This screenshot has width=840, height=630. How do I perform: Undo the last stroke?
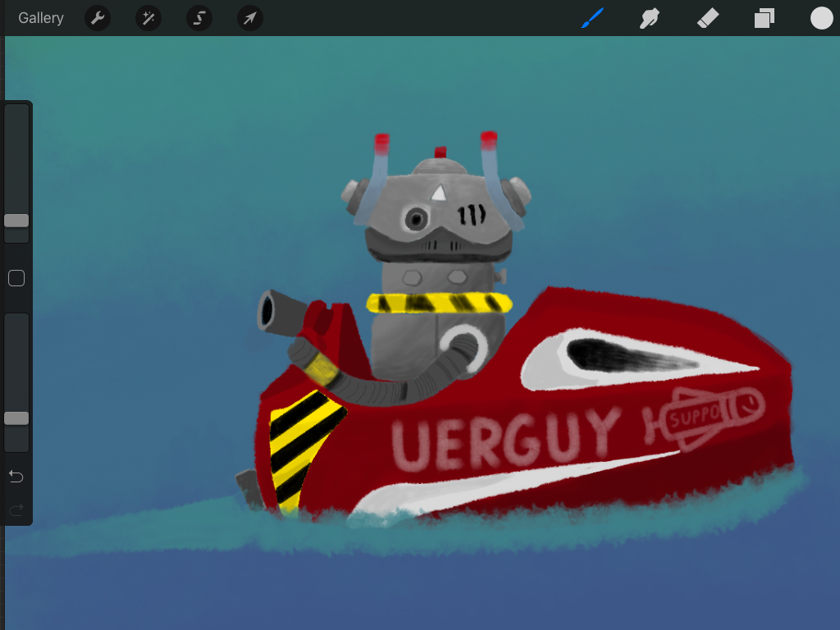pos(16,477)
